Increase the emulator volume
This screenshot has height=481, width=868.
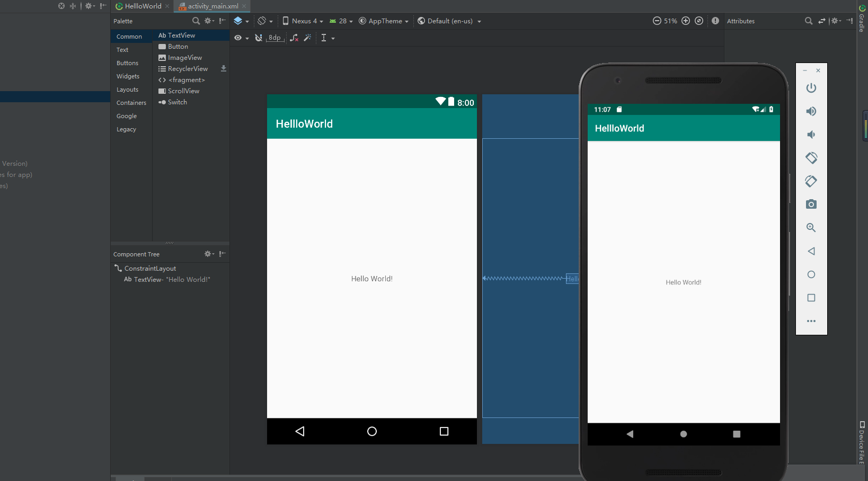[811, 111]
